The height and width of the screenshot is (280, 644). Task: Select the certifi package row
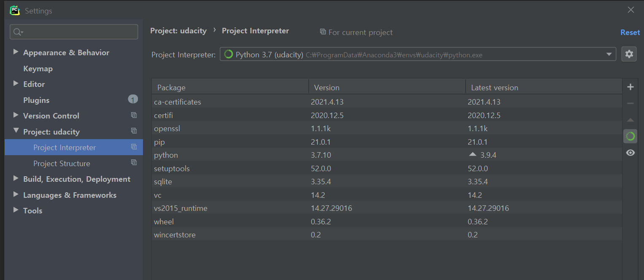[387, 115]
